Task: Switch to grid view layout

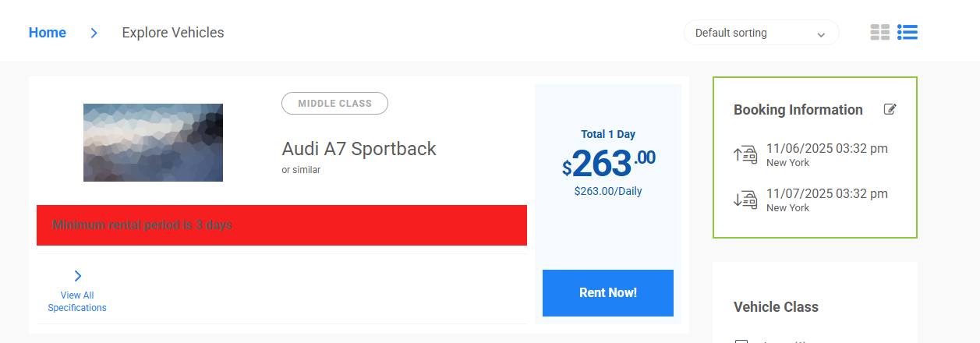Action: pos(879,32)
